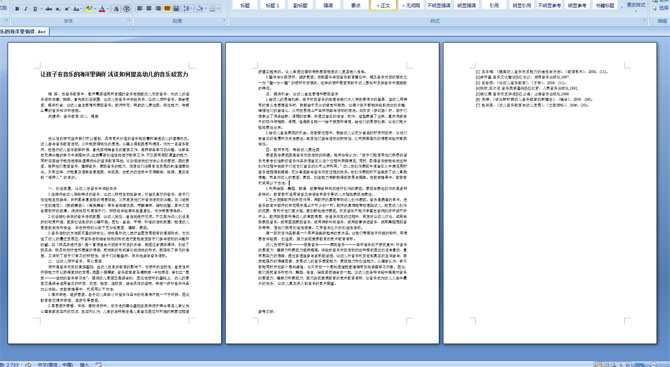Image resolution: width=670 pixels, height=367 pixels.
Task: Expand the borders dropdown arrow
Action: tap(218, 8)
